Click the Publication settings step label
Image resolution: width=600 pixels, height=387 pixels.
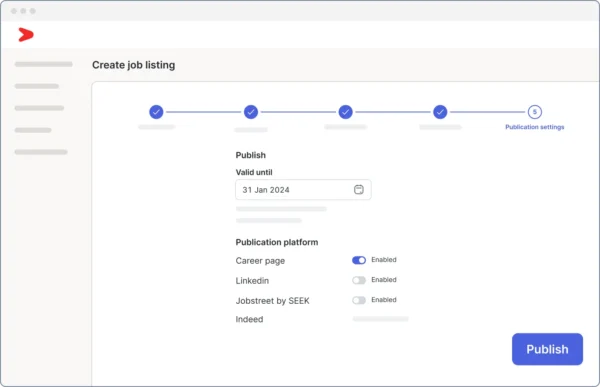pos(535,127)
